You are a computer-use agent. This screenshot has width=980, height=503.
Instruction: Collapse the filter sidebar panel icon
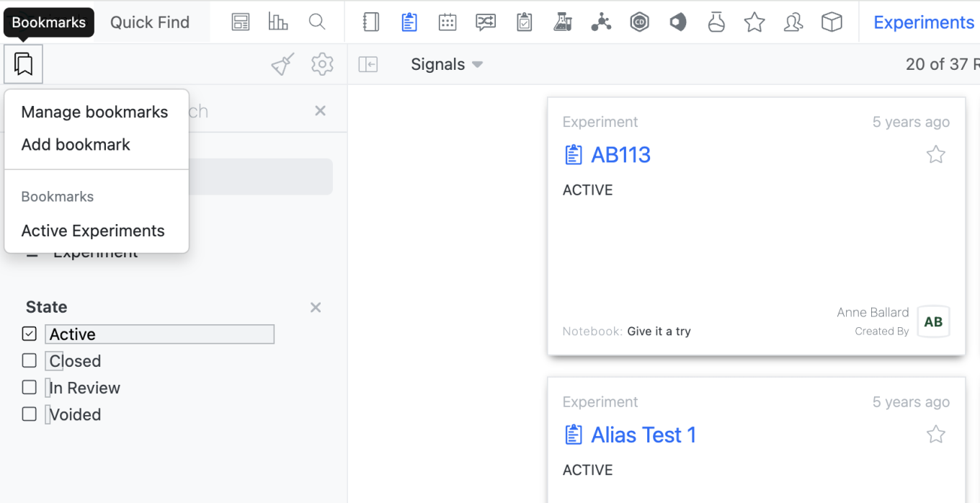[x=368, y=64]
